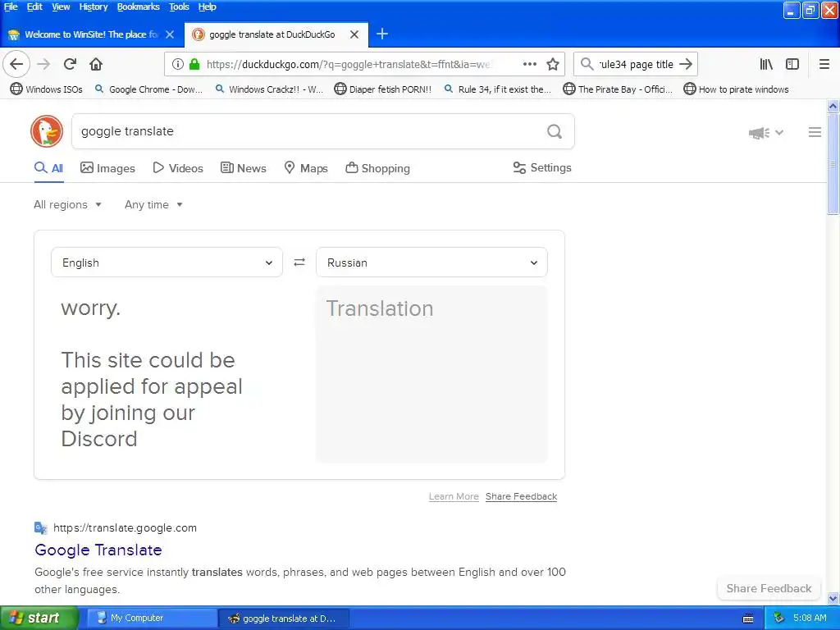This screenshot has width=840, height=630.
Task: Open the Help menu
Action: 207,7
